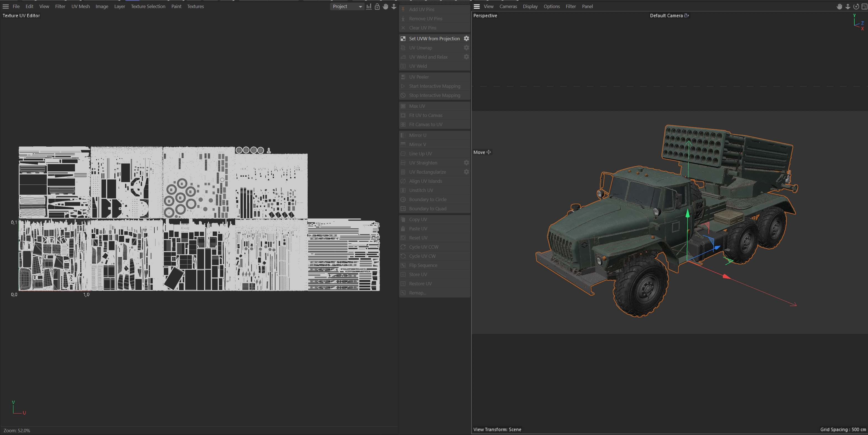Click the Default Camera link icon
This screenshot has height=435, width=868.
[686, 16]
